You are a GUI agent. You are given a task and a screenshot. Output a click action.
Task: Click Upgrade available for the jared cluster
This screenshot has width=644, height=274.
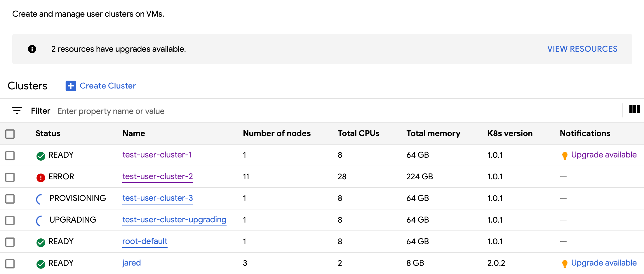tap(604, 263)
